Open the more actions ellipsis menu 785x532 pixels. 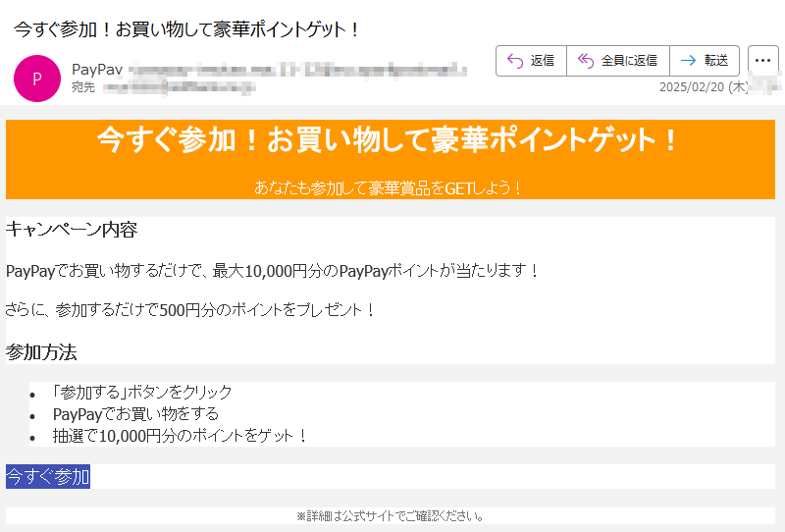point(762,61)
